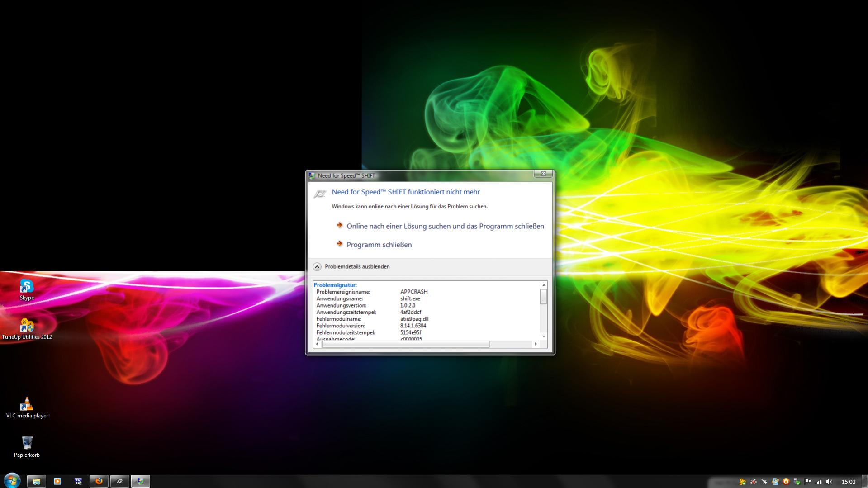Image resolution: width=868 pixels, height=488 pixels.
Task: Click the details scroll-down arrow
Action: [544, 336]
